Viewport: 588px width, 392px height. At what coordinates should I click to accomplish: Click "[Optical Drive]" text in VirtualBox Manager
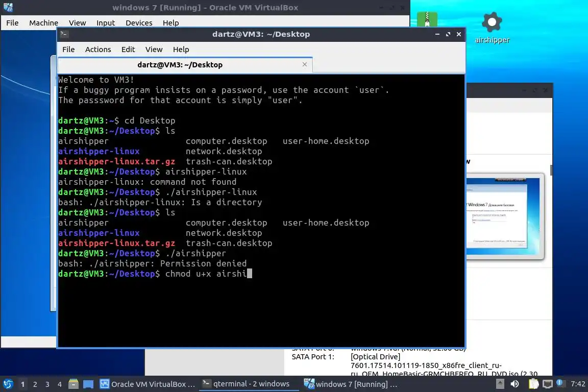(375, 357)
